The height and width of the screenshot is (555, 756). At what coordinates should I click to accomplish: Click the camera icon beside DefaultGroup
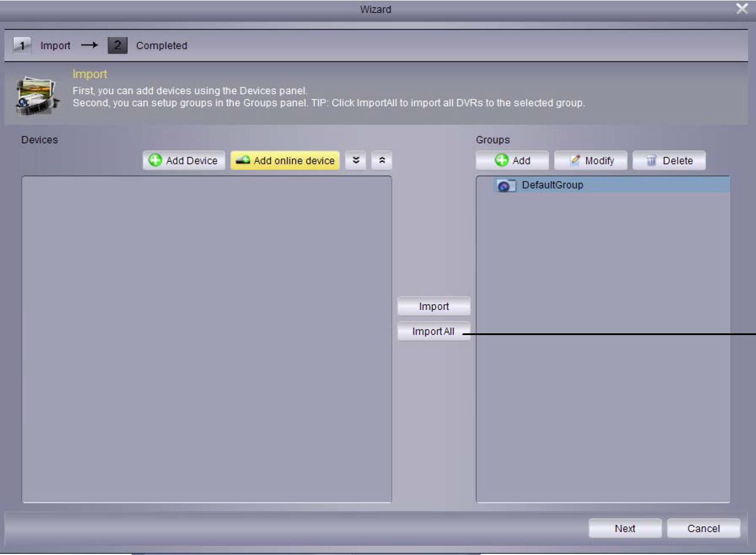505,186
